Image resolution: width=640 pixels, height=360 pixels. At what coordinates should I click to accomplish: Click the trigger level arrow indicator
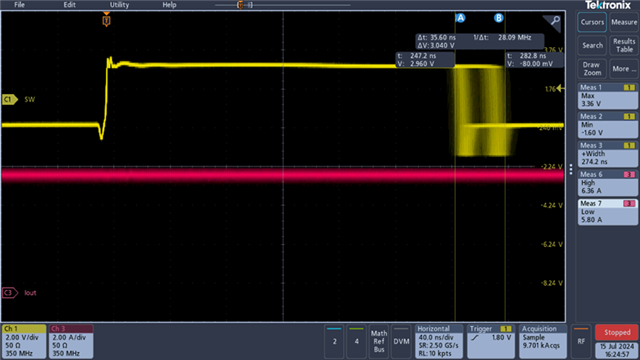pyautogui.click(x=561, y=88)
